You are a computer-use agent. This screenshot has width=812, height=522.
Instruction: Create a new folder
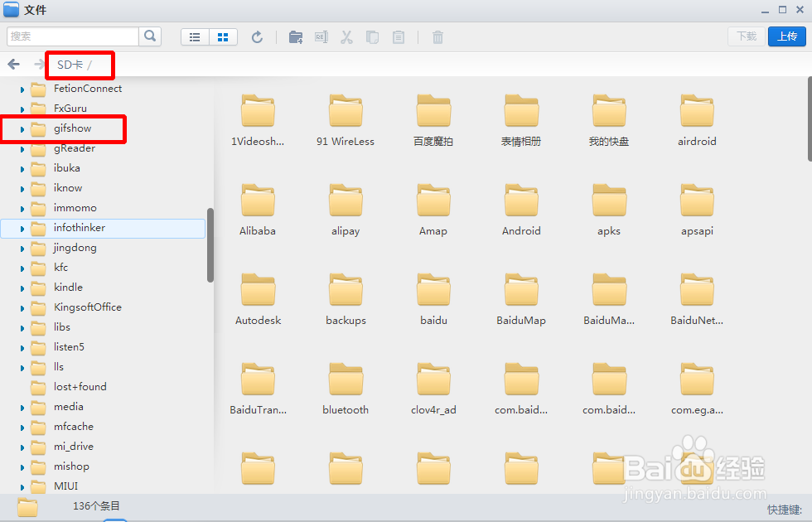[296, 37]
